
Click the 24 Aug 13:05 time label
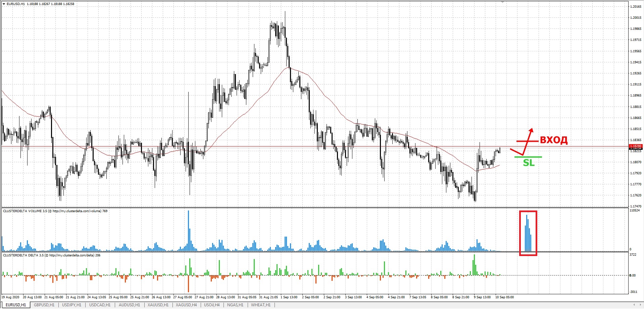(97, 297)
